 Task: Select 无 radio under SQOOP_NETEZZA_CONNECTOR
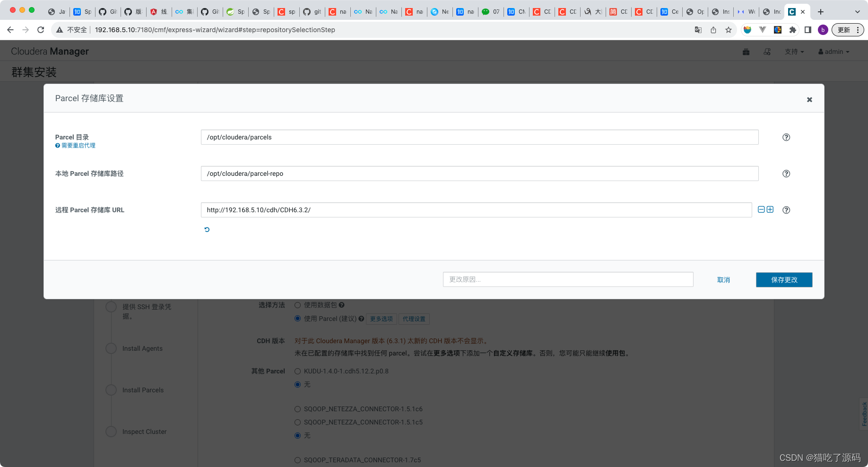tap(298, 436)
